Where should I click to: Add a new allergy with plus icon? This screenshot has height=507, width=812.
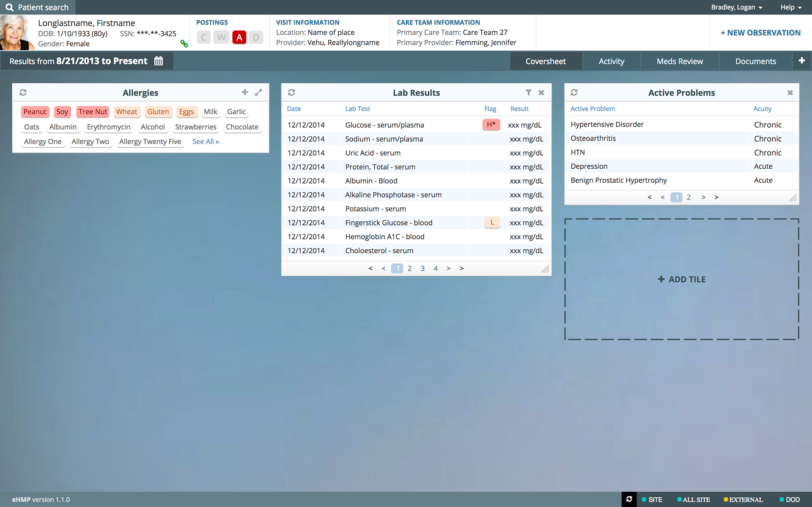(244, 92)
